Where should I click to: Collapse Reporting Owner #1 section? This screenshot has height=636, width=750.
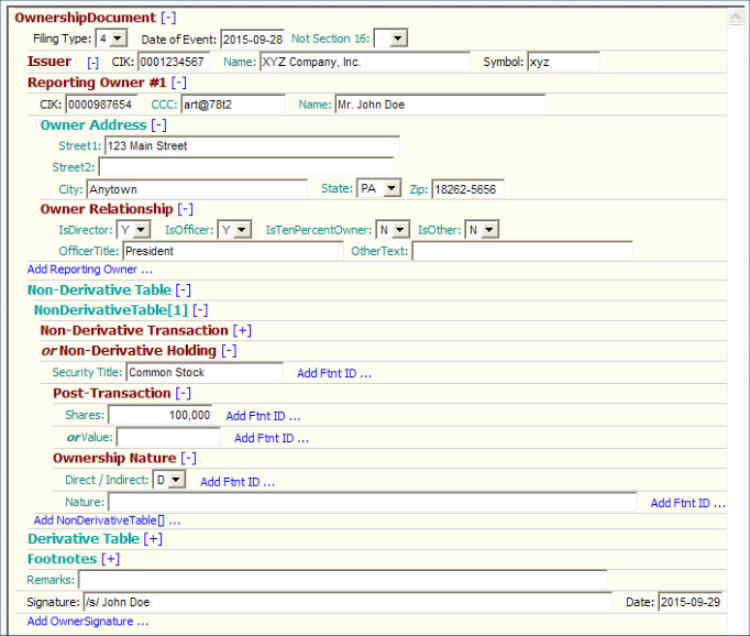pos(179,83)
